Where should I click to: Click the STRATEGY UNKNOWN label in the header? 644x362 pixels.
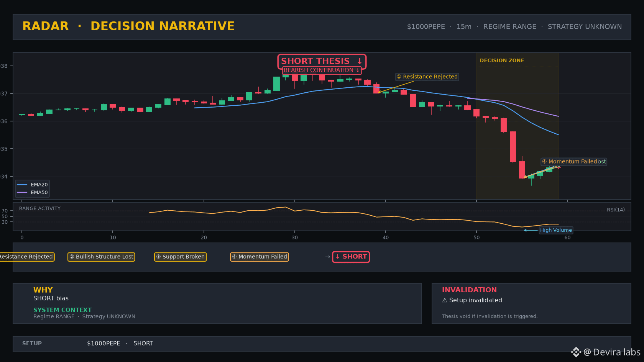click(585, 27)
